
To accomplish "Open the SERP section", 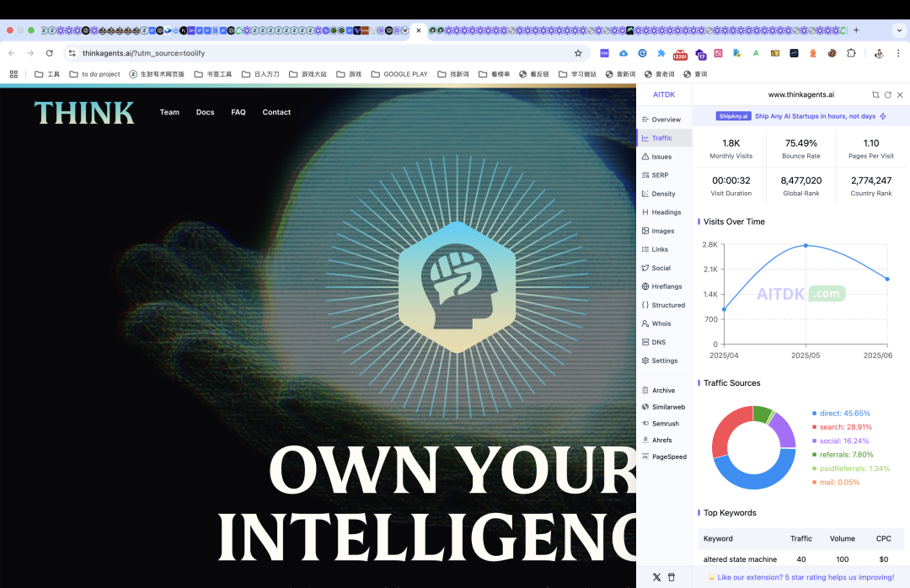I will point(656,175).
